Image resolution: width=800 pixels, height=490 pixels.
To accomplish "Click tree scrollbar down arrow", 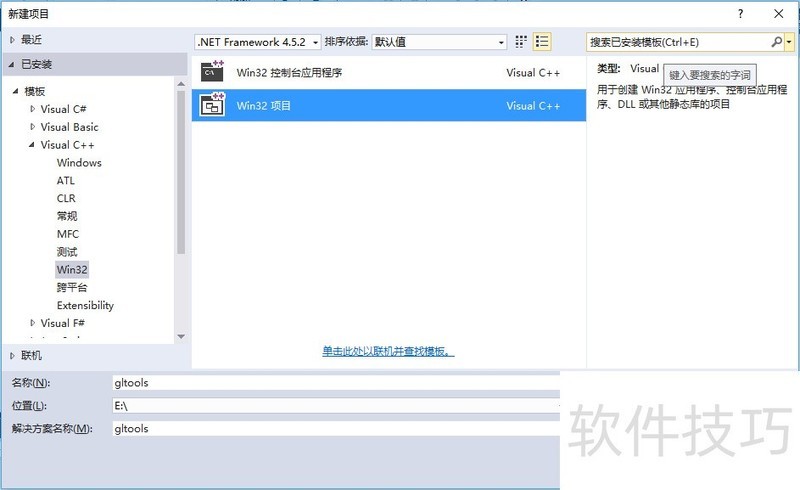I will pos(181,337).
